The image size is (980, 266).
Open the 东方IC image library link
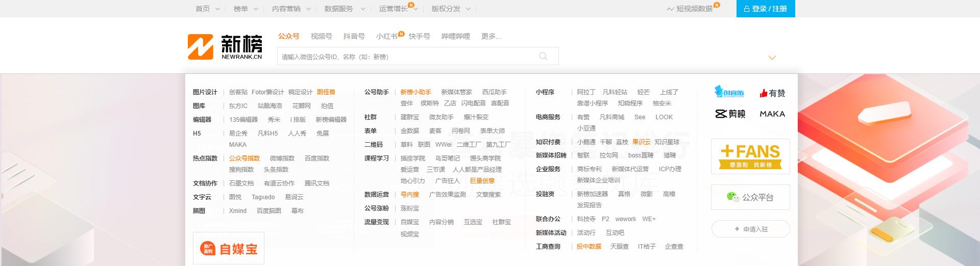pyautogui.click(x=238, y=106)
